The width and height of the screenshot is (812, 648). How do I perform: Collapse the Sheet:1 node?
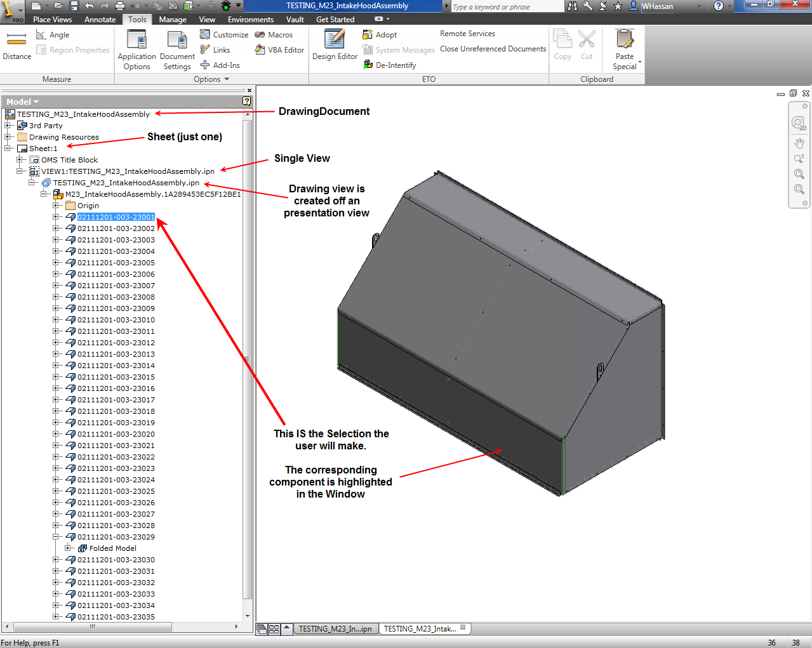click(x=7, y=149)
